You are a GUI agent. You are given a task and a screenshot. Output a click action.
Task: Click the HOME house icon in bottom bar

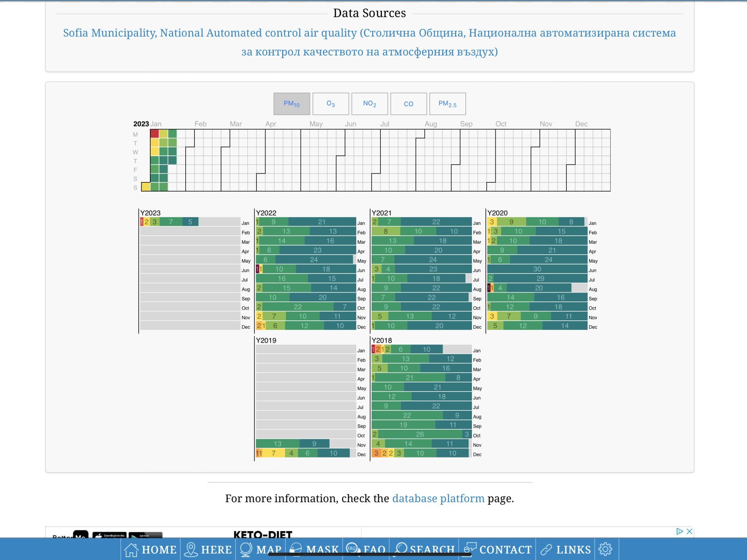pos(131,549)
